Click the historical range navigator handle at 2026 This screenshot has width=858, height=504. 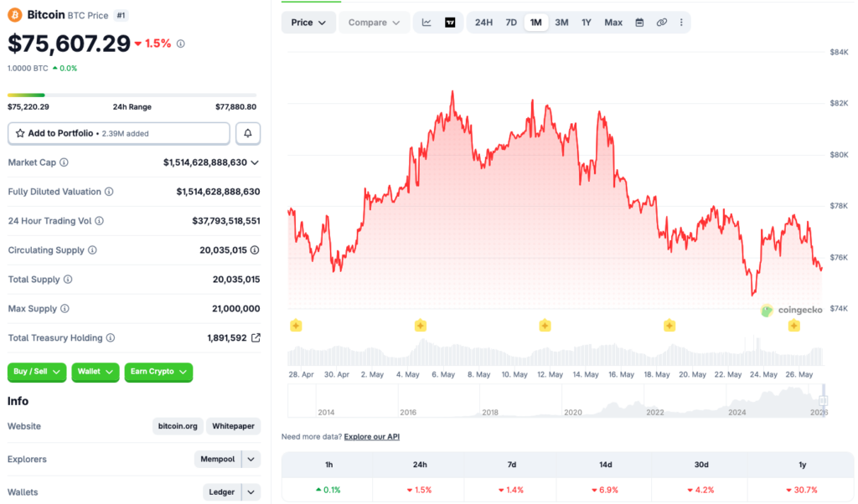pos(823,401)
